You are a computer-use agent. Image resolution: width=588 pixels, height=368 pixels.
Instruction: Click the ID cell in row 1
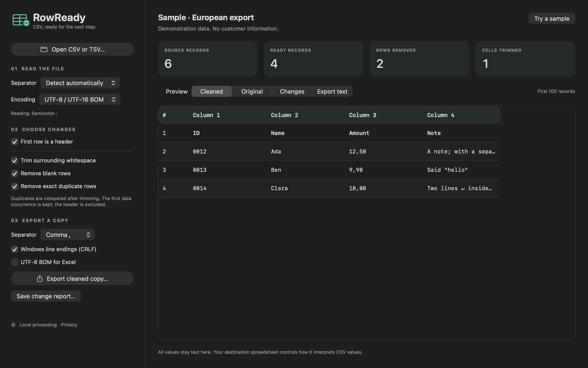point(196,133)
